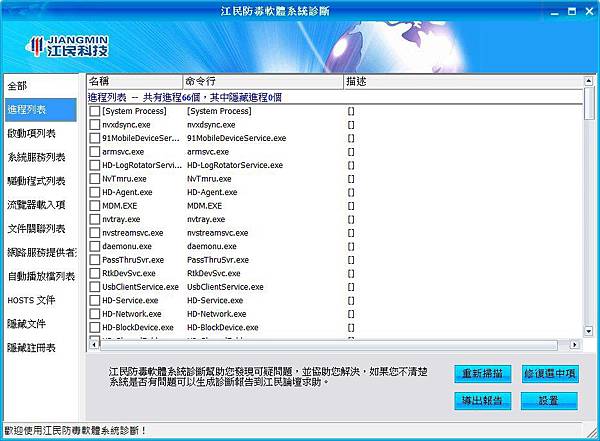Click the status bar welcome message
The image size is (600, 441).
pos(75,431)
